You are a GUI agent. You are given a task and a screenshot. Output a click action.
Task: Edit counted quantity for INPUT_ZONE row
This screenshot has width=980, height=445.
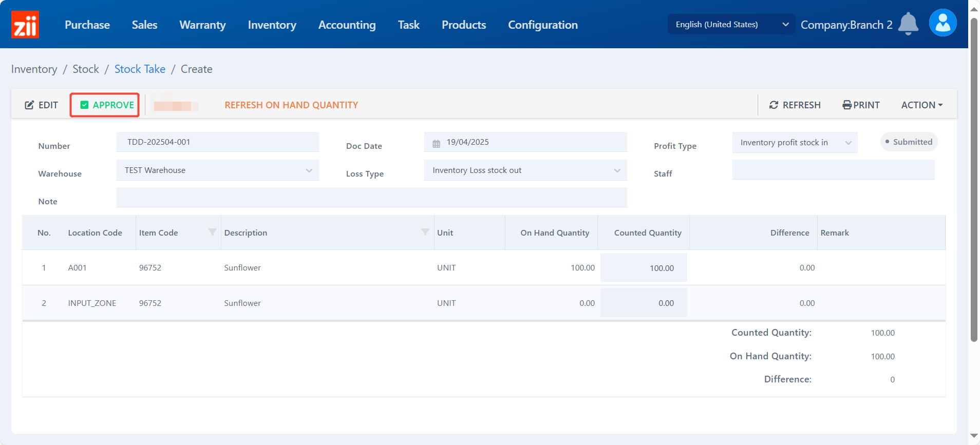click(644, 303)
